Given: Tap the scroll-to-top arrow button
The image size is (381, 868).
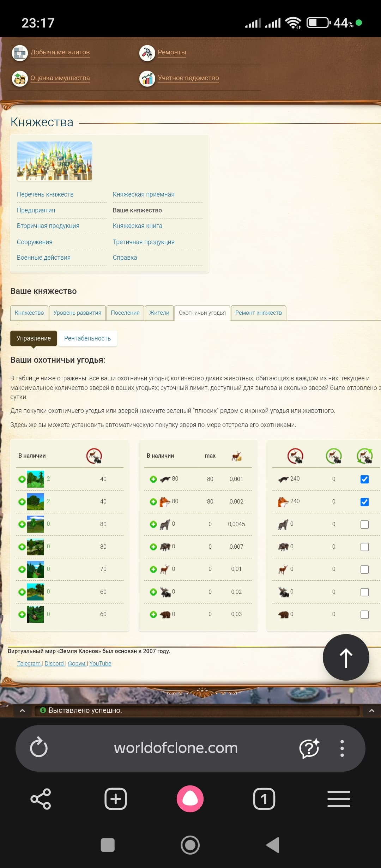Looking at the screenshot, I should coord(346,657).
